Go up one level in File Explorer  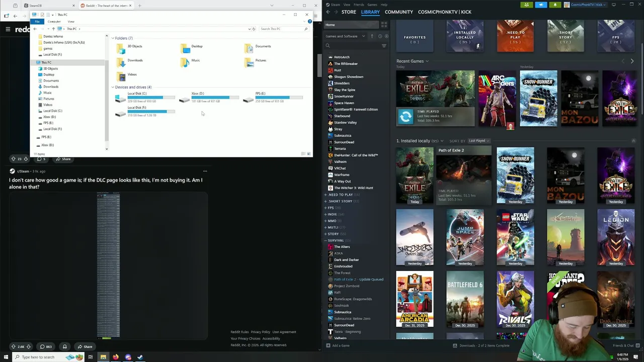(53, 29)
